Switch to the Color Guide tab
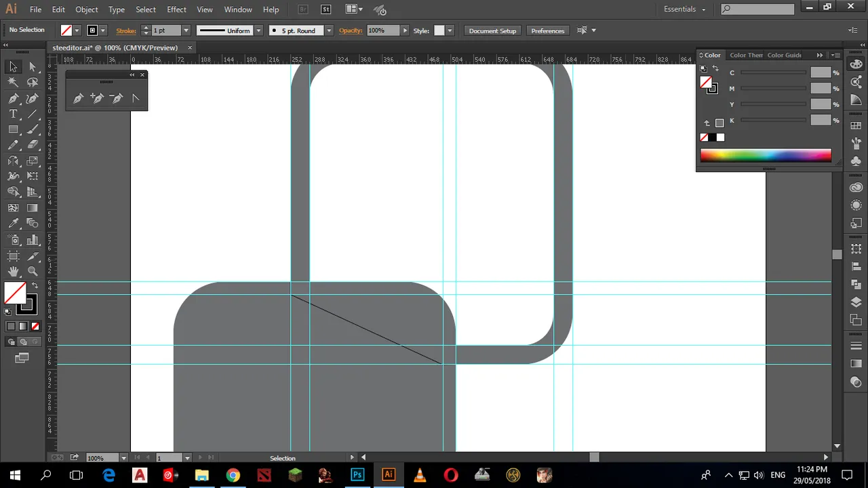This screenshot has height=488, width=868. click(784, 55)
